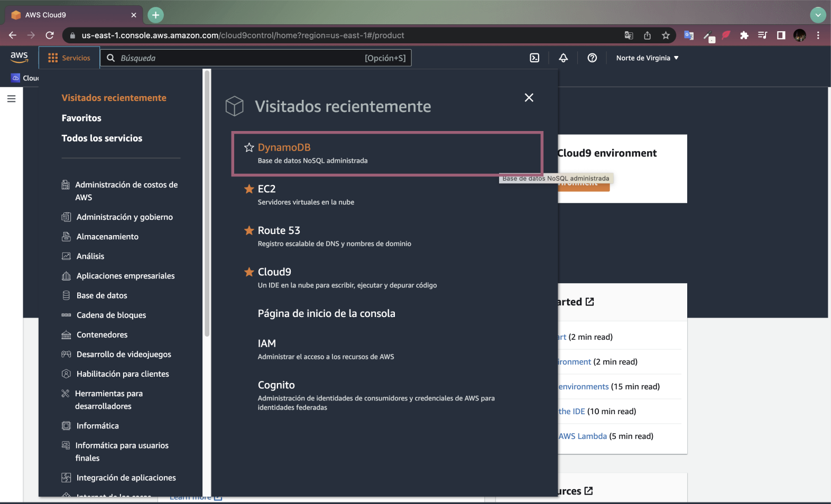Open the browser extensions puzzle icon
831x504 pixels.
744,35
